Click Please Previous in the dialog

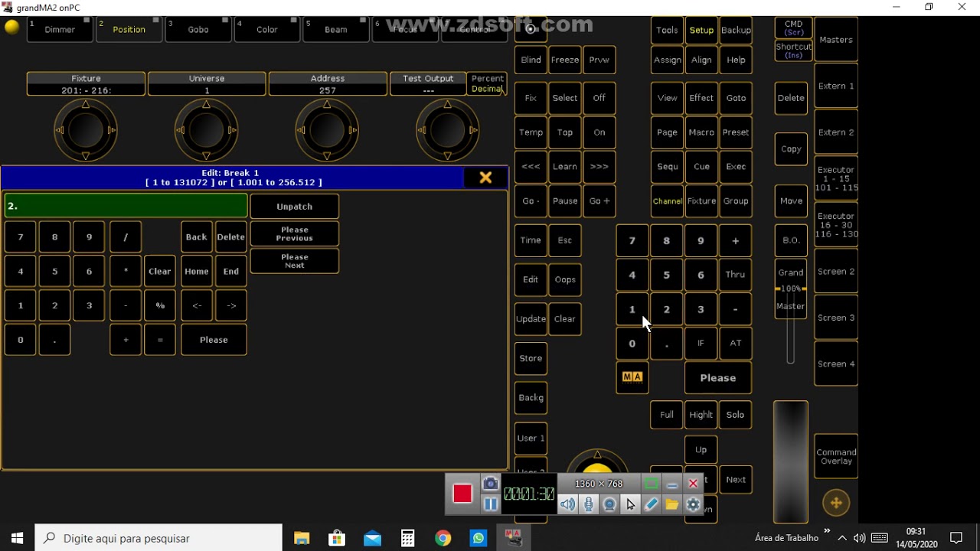295,234
